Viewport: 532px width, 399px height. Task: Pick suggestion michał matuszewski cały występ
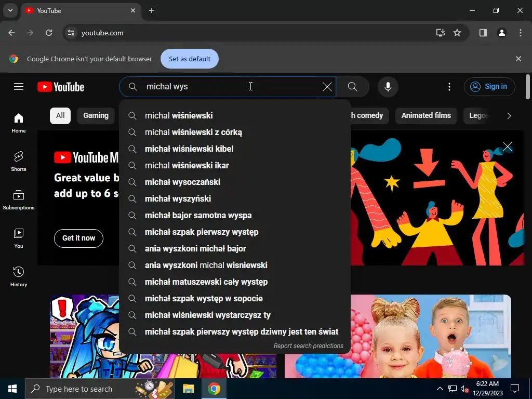(235, 282)
